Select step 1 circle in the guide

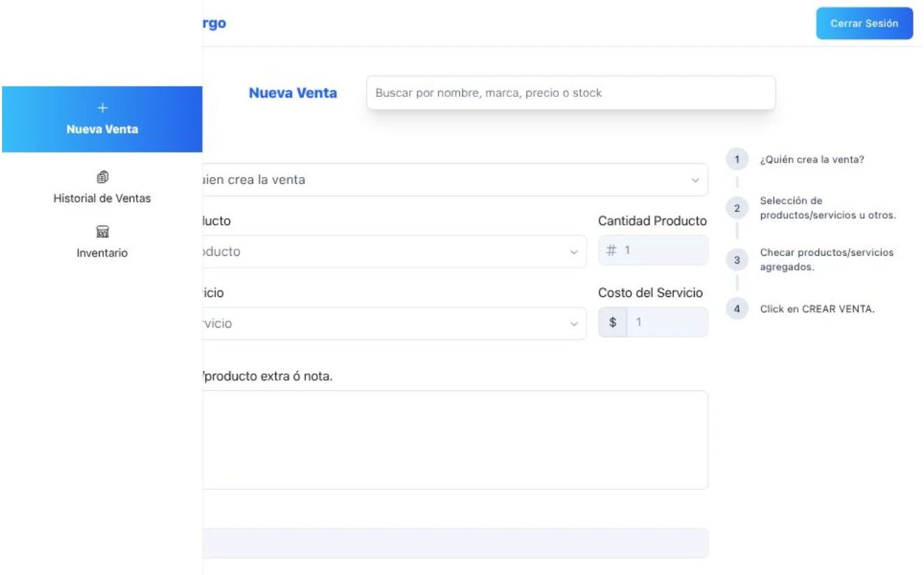pyautogui.click(x=737, y=160)
